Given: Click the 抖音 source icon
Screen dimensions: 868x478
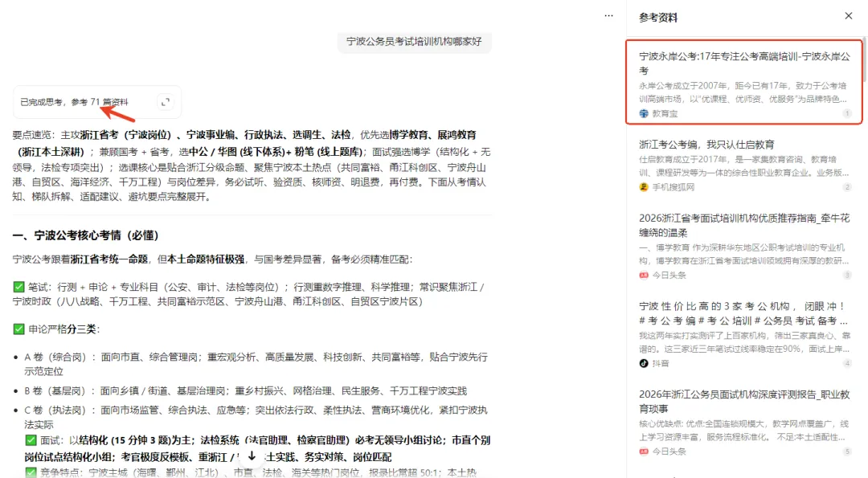Looking at the screenshot, I should click(643, 363).
